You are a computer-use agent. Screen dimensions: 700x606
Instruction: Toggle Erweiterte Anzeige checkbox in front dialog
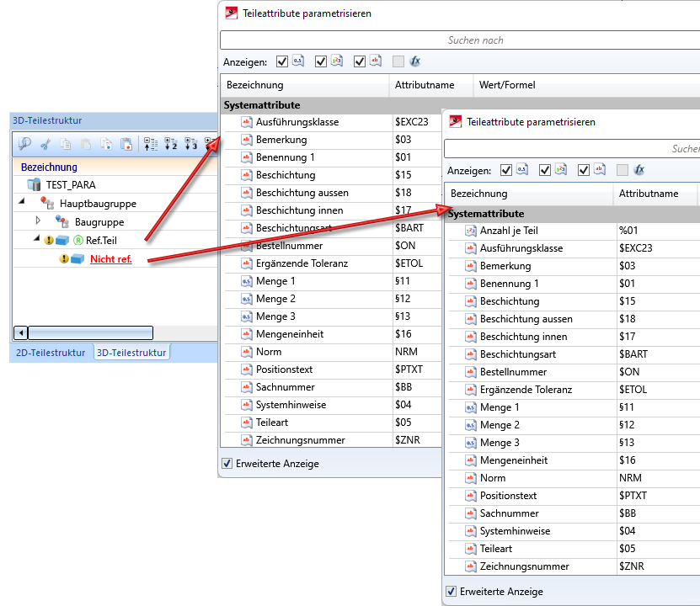click(x=451, y=592)
